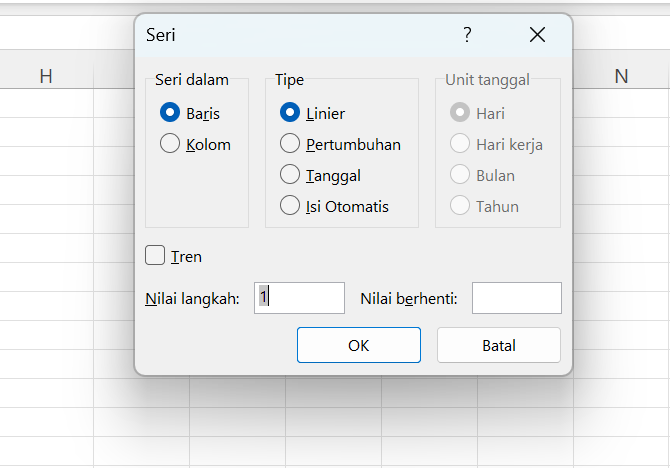Choose Hari kerja date unit

click(x=460, y=144)
